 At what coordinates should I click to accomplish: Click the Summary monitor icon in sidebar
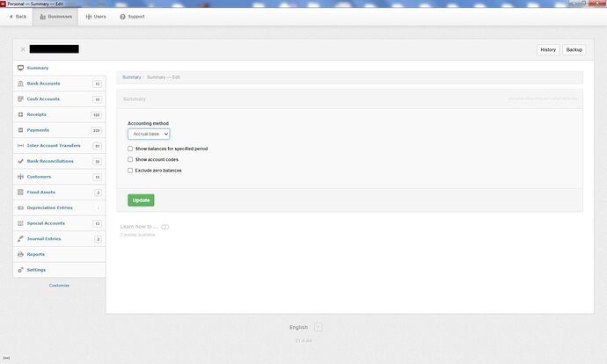tap(20, 68)
